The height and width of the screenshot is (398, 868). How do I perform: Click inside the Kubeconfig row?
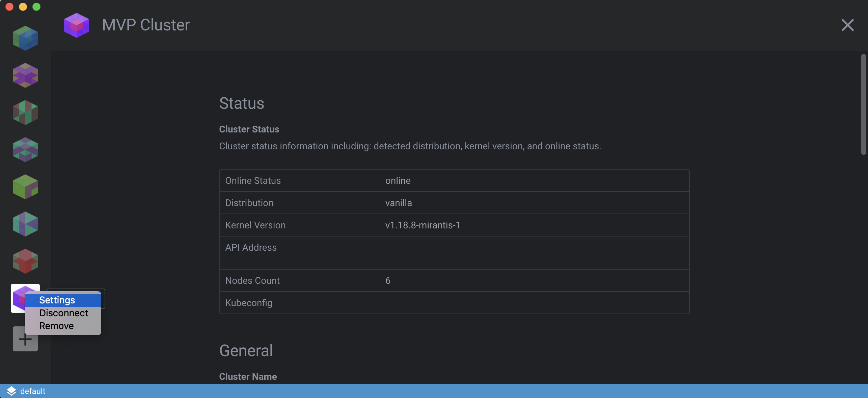tap(472, 303)
